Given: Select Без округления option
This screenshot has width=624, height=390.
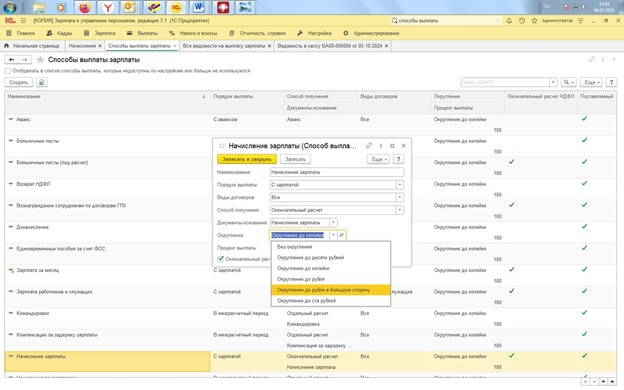Looking at the screenshot, I should 331,247.
